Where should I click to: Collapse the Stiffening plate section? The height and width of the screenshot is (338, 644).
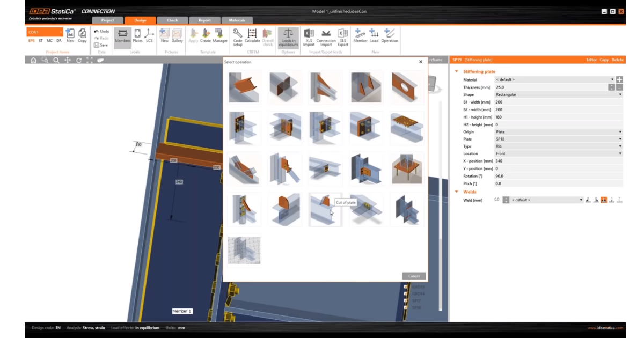click(457, 71)
